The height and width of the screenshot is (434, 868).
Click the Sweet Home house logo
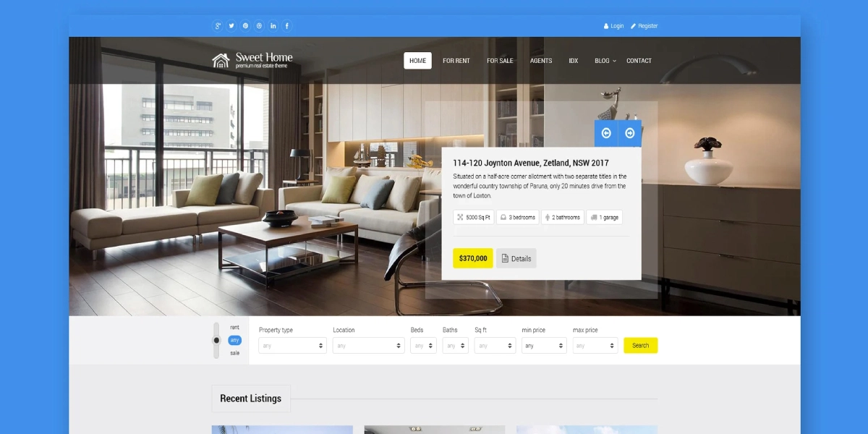pos(221,61)
